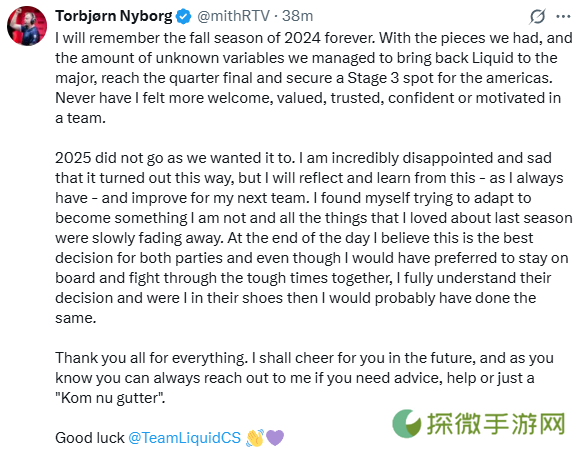Click the line beginning "major, reach the quarter"
The height and width of the screenshot is (449, 579).
[304, 78]
